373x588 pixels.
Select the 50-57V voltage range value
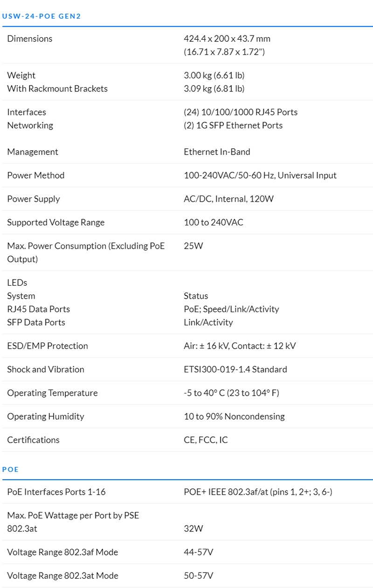(199, 576)
